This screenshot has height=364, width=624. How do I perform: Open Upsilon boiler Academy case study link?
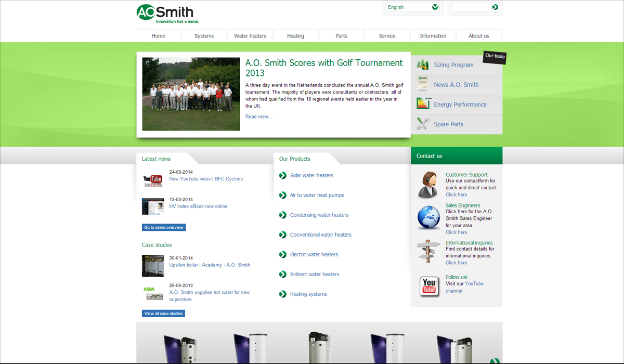pyautogui.click(x=210, y=265)
